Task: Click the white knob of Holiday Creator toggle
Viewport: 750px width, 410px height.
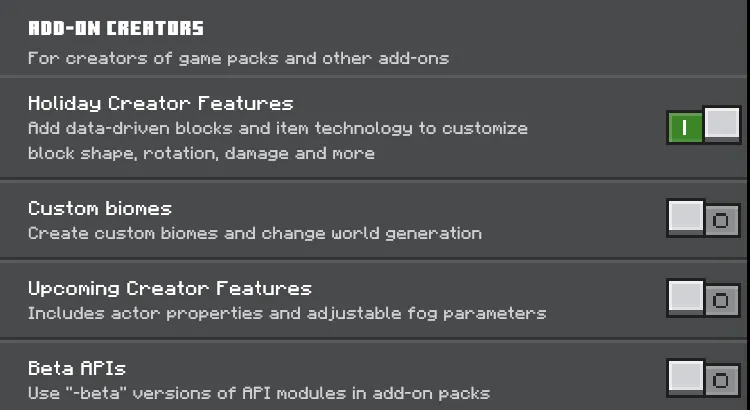Action: coord(722,124)
